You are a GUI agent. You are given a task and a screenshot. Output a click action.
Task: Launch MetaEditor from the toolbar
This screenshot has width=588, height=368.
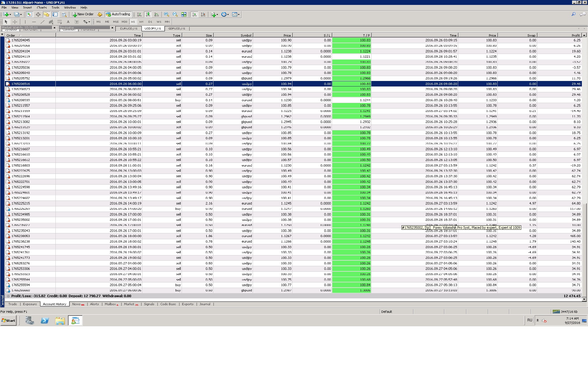pyautogui.click(x=100, y=14)
